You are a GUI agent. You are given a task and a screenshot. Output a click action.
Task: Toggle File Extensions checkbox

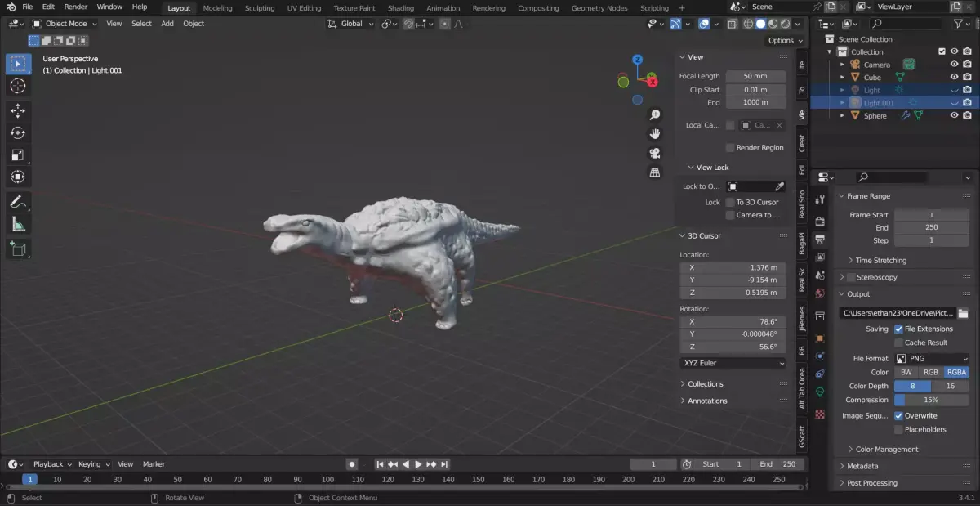(x=898, y=329)
